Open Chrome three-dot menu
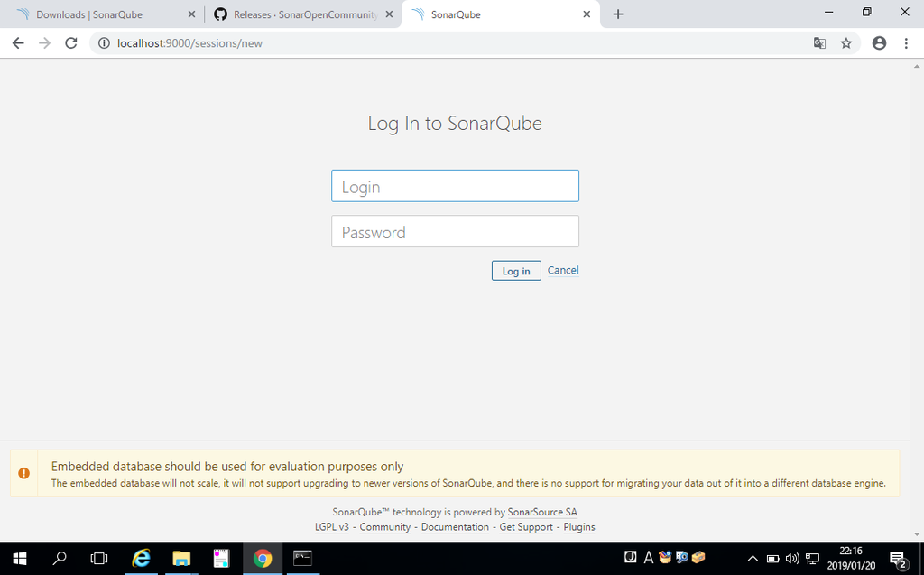Image resolution: width=924 pixels, height=575 pixels. (906, 43)
